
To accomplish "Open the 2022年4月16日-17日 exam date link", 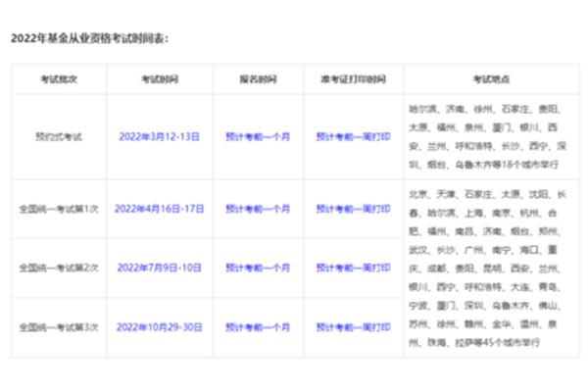I will (x=159, y=209).
